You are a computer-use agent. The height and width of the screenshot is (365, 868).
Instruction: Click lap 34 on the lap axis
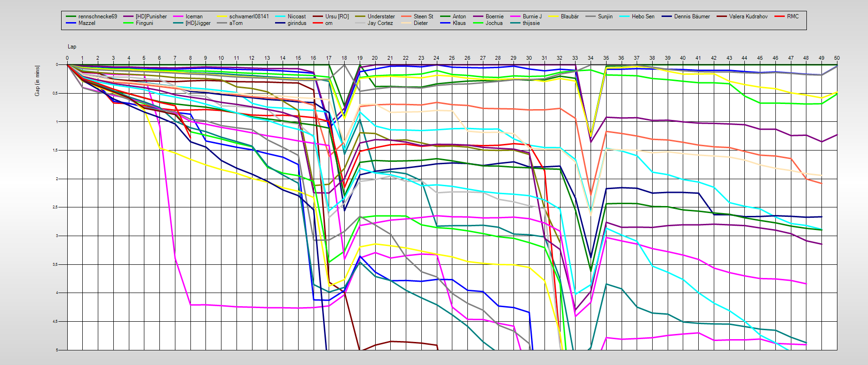coord(591,58)
